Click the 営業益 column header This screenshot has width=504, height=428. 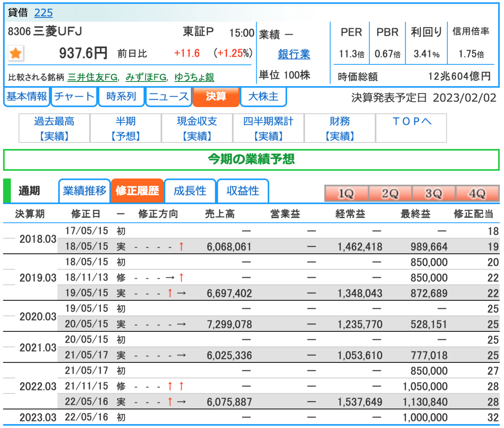click(x=285, y=214)
